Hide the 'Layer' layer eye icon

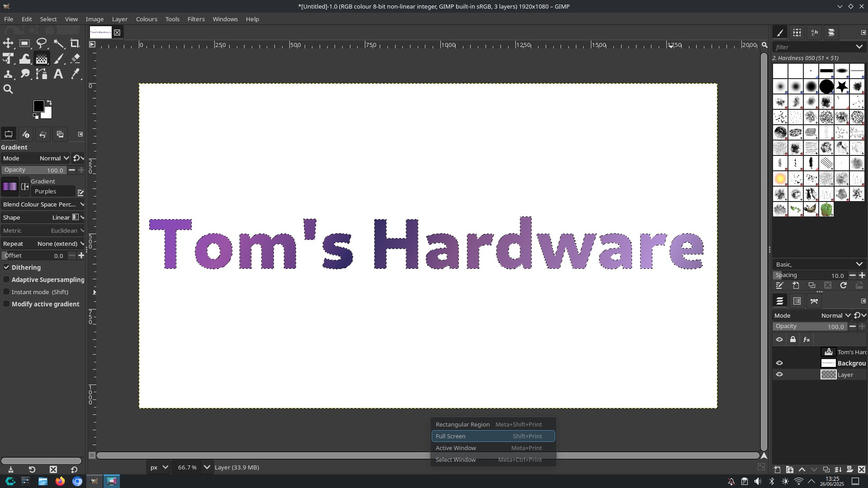779,375
